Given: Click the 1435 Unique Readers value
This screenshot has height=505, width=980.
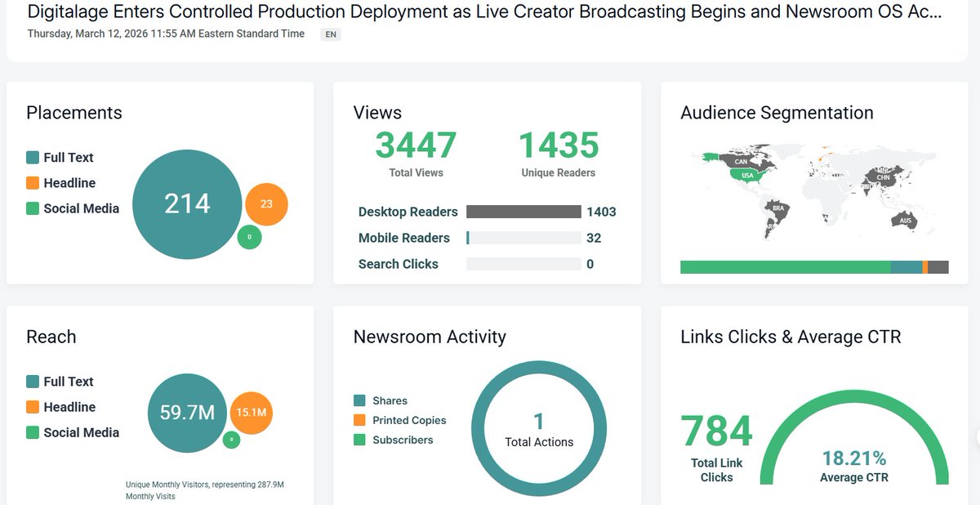Looking at the screenshot, I should tap(559, 144).
